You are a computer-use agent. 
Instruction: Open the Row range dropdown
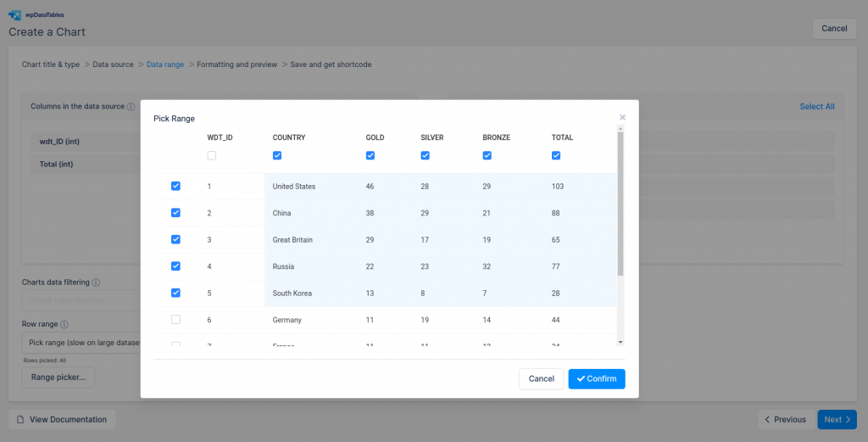pos(81,343)
